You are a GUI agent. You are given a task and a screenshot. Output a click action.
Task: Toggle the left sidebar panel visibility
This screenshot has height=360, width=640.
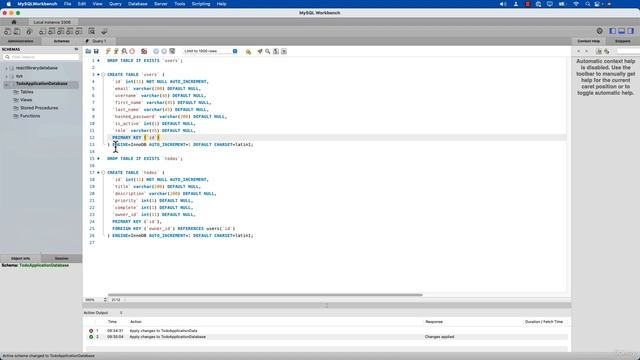click(612, 31)
